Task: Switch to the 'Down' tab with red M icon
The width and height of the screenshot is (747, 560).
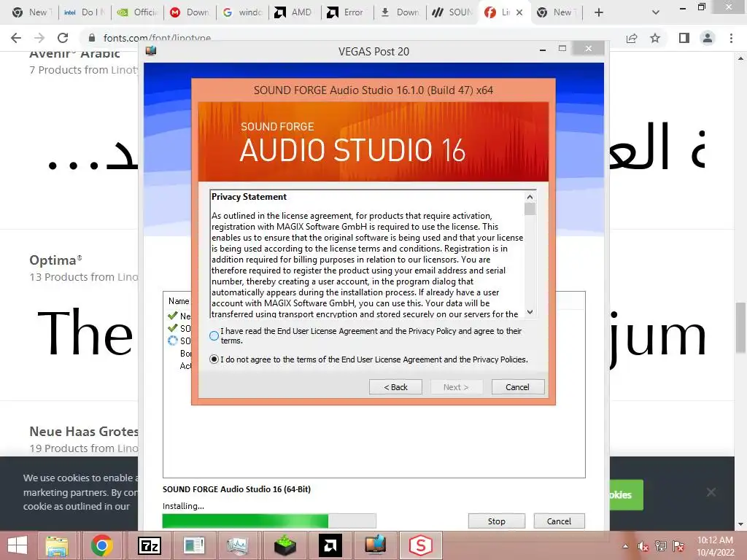Action: [x=190, y=12]
